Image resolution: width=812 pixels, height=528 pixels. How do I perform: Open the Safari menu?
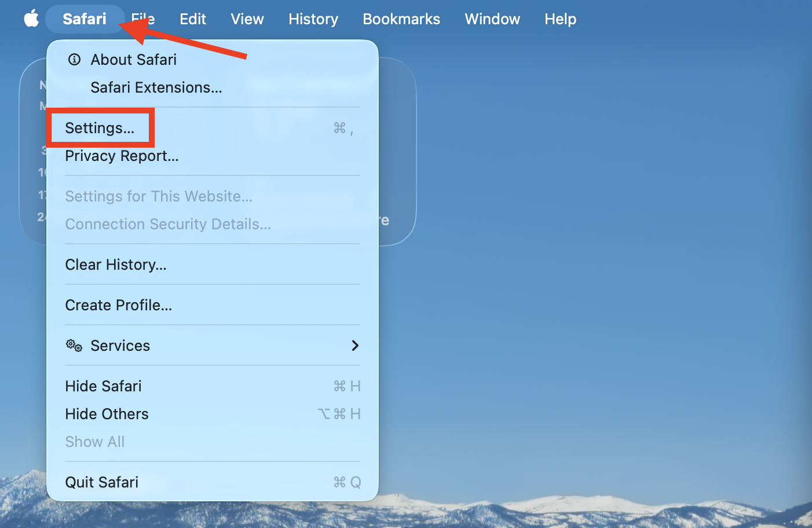[x=85, y=19]
